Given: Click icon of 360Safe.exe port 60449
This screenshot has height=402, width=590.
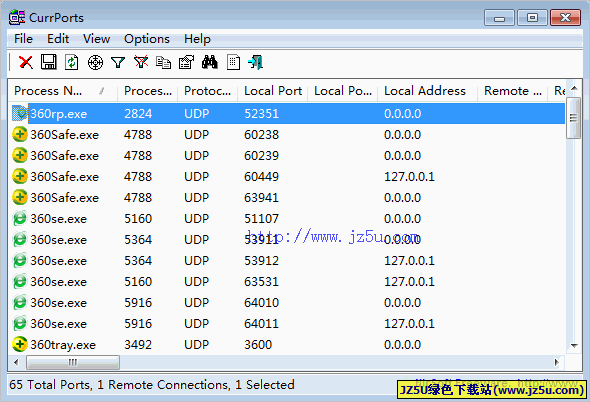Looking at the screenshot, I should click(x=20, y=176).
